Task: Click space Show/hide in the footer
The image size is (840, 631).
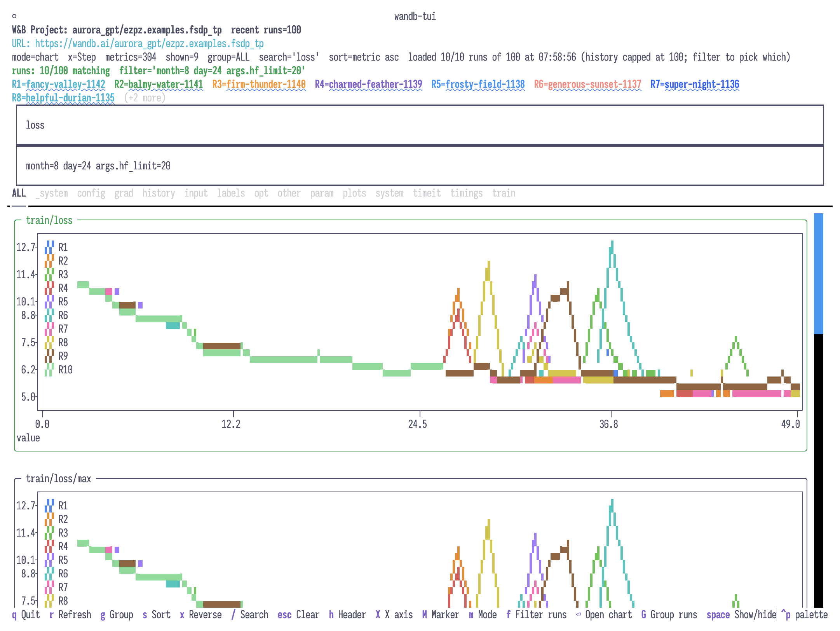Action: point(741,615)
